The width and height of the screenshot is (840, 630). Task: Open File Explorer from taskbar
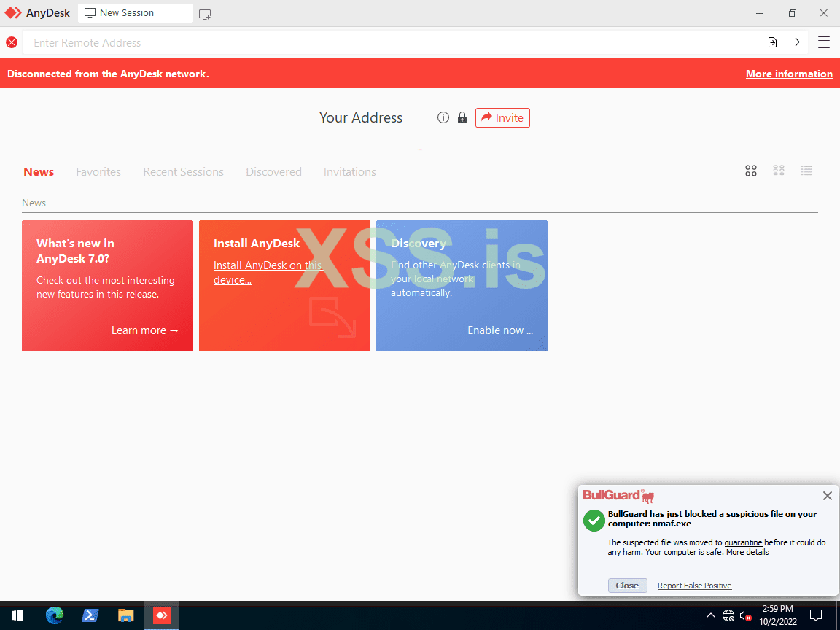coord(126,615)
